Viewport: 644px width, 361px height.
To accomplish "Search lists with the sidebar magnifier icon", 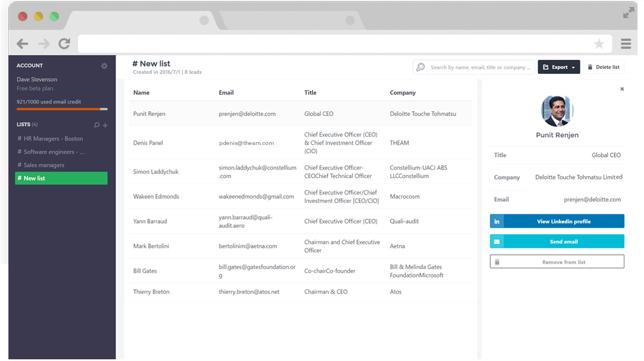I will (x=96, y=125).
